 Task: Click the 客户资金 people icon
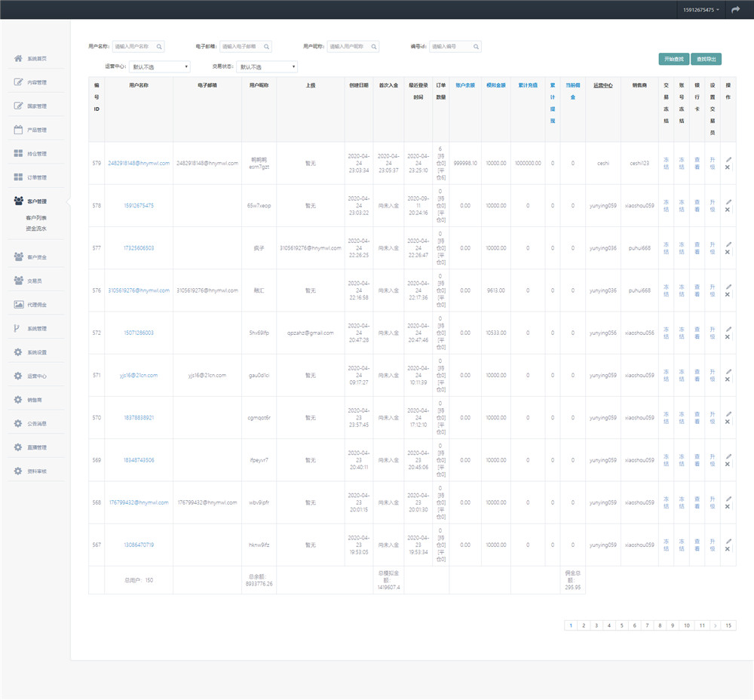tap(18, 257)
